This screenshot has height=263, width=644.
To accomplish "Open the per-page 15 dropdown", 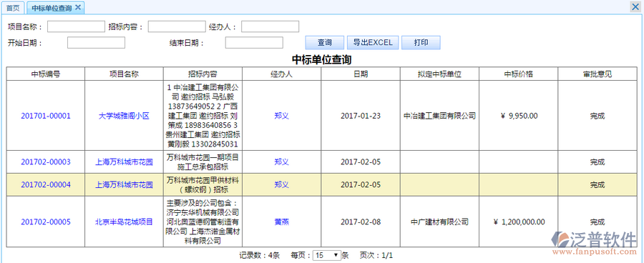I will pyautogui.click(x=327, y=255).
